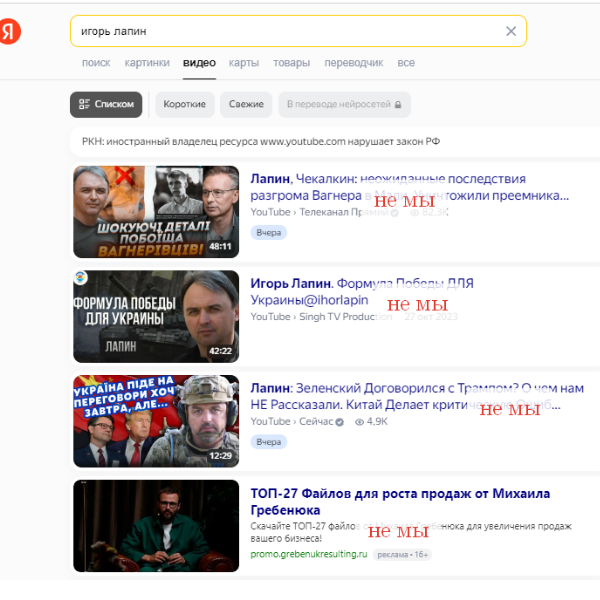Click the eye views icon showing 4,9K
This screenshot has height=600, width=600.
(359, 422)
